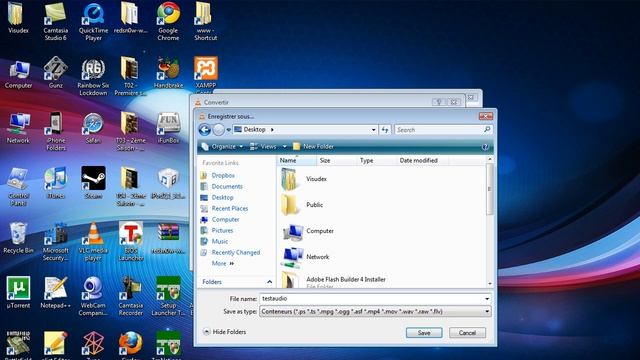The image size is (640, 360).
Task: Open the Visudex desktop folder icon
Action: pyautogui.click(x=18, y=17)
